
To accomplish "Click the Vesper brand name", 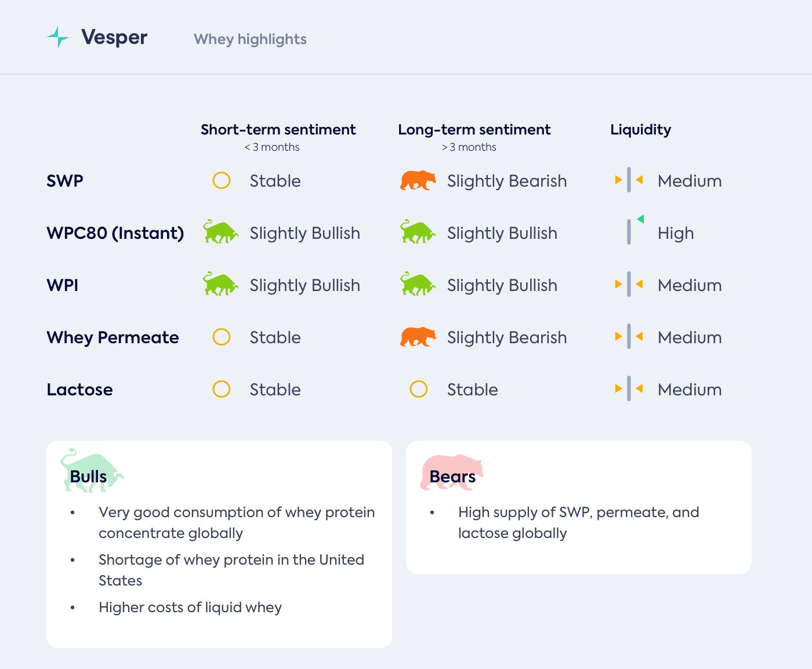I will pyautogui.click(x=114, y=37).
